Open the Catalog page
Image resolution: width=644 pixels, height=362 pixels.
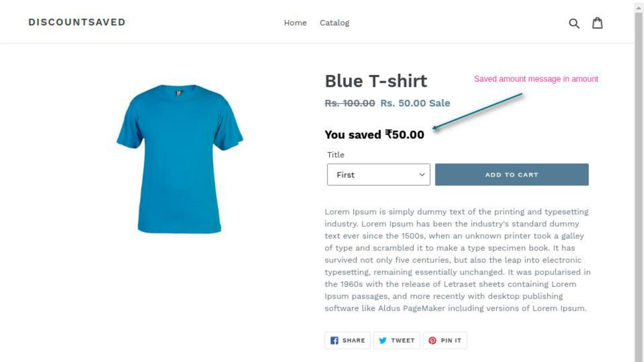[x=334, y=23]
